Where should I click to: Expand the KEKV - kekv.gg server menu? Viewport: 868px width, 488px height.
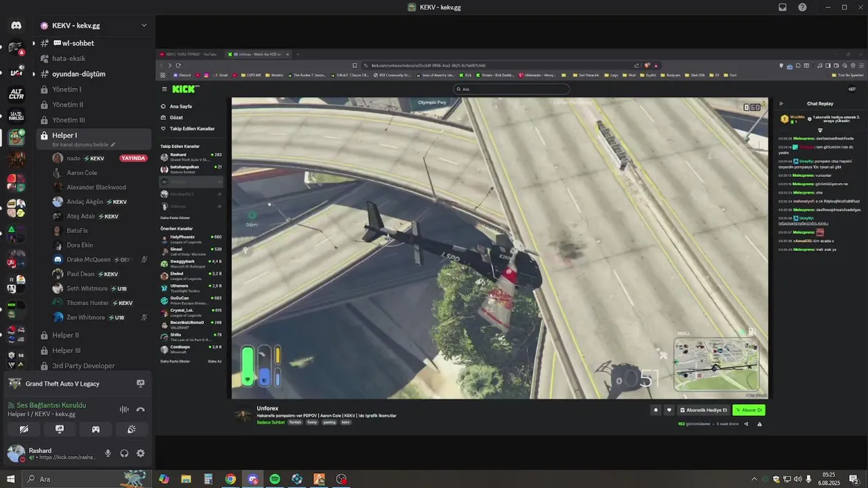click(144, 26)
